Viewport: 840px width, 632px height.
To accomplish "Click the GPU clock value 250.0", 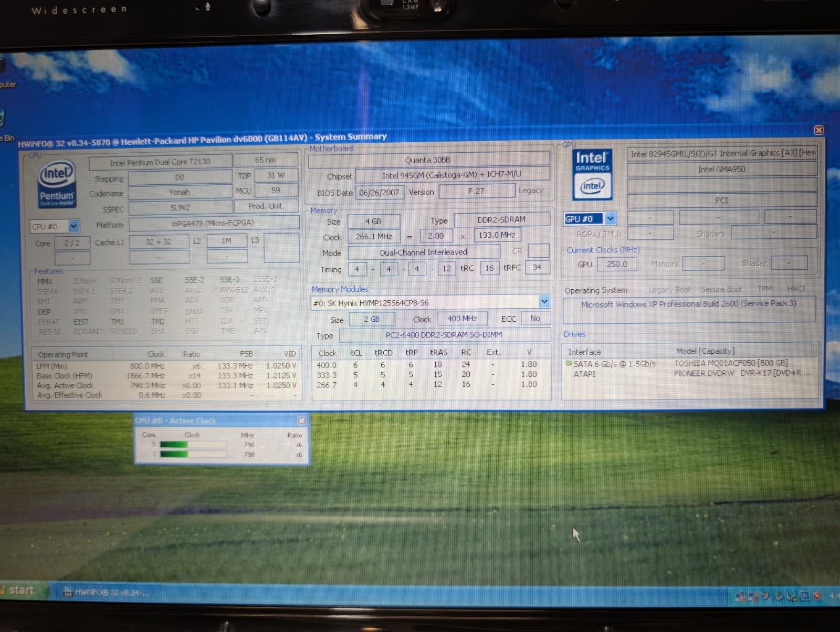I will (x=617, y=264).
